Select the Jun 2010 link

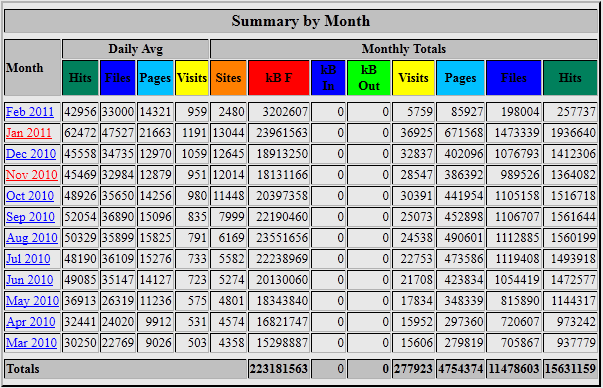point(30,280)
